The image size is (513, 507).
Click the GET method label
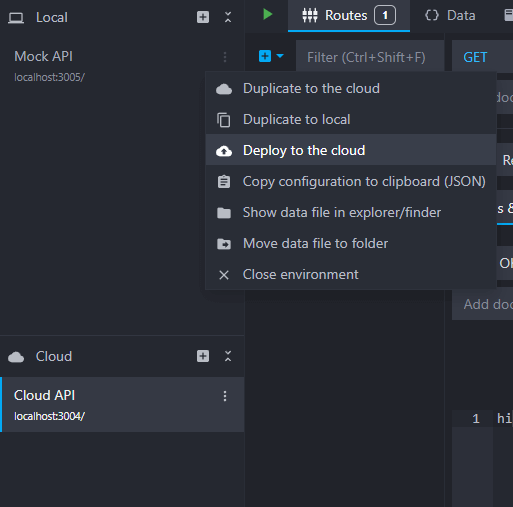475,57
